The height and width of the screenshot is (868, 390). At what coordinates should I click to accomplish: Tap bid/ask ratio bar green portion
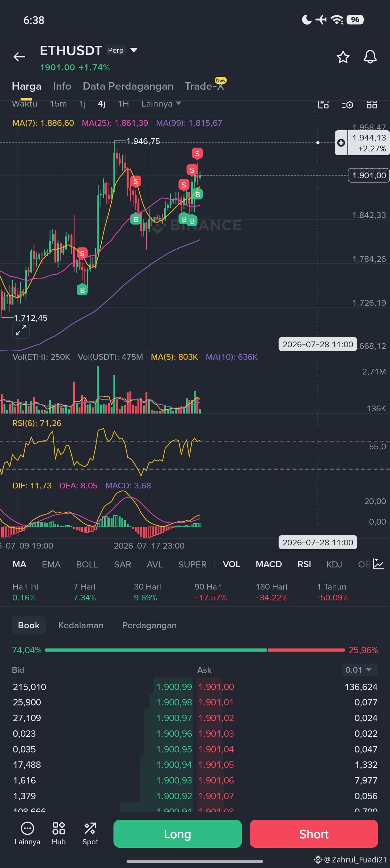click(x=156, y=650)
